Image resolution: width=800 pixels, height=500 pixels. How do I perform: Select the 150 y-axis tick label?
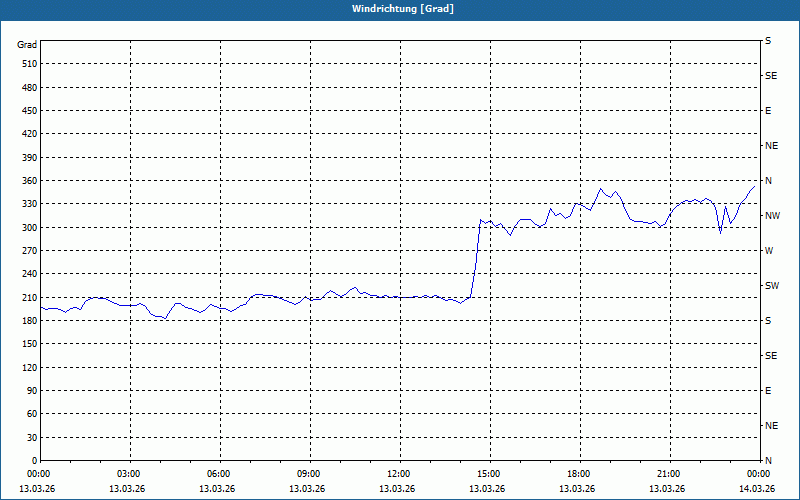[x=30, y=344]
